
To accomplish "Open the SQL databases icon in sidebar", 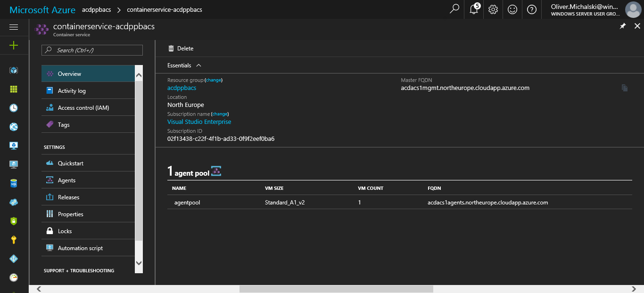I will pos(14,183).
